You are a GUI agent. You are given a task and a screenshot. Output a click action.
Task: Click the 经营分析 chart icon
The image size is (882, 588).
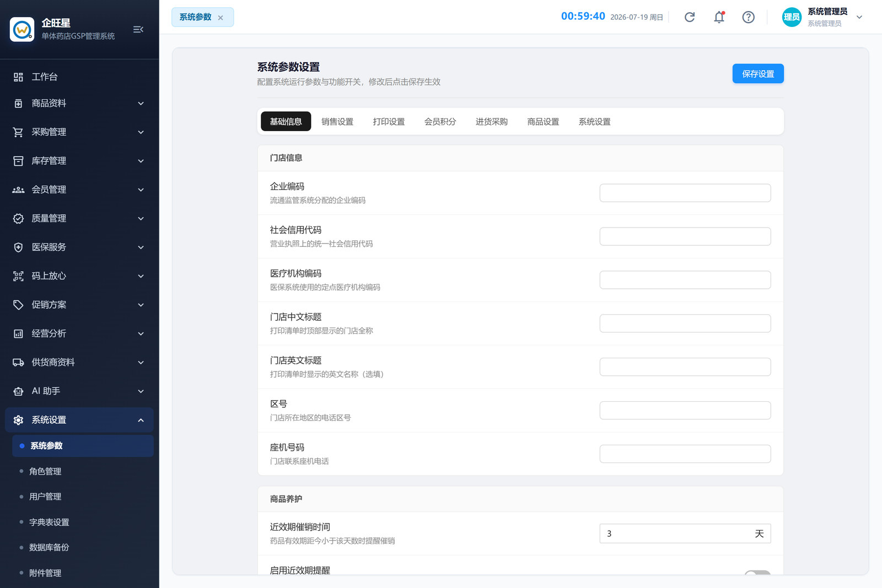18,333
